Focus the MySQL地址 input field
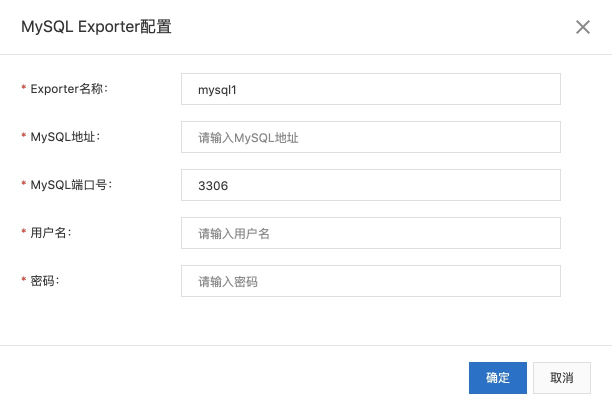Image resolution: width=612 pixels, height=408 pixels. point(370,137)
